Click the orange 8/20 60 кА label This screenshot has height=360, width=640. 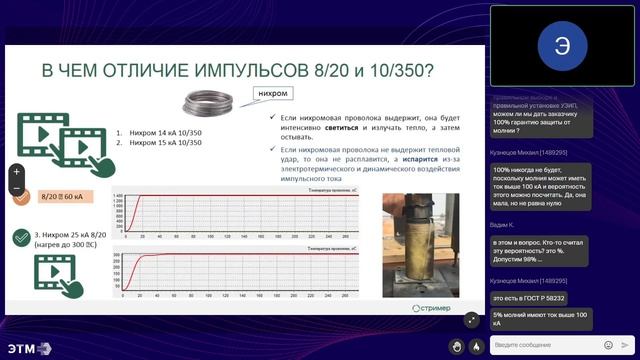65,197
